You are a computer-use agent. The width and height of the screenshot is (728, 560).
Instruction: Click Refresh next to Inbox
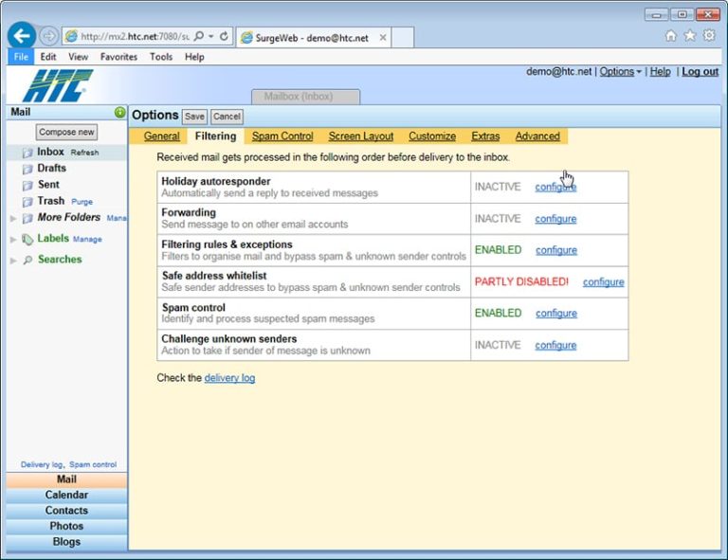point(84,153)
